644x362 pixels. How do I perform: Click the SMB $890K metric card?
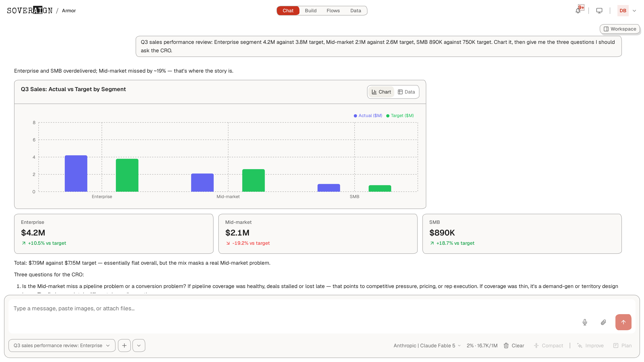522,233
